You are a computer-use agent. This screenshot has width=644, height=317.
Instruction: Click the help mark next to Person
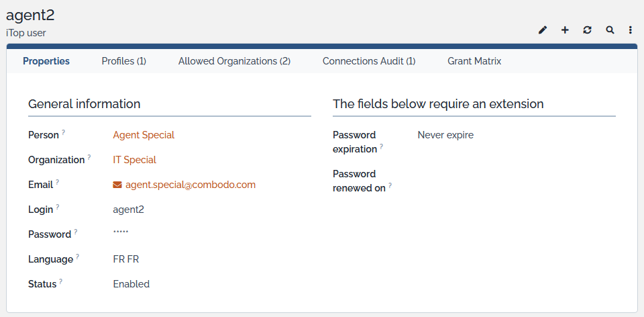pos(64,132)
